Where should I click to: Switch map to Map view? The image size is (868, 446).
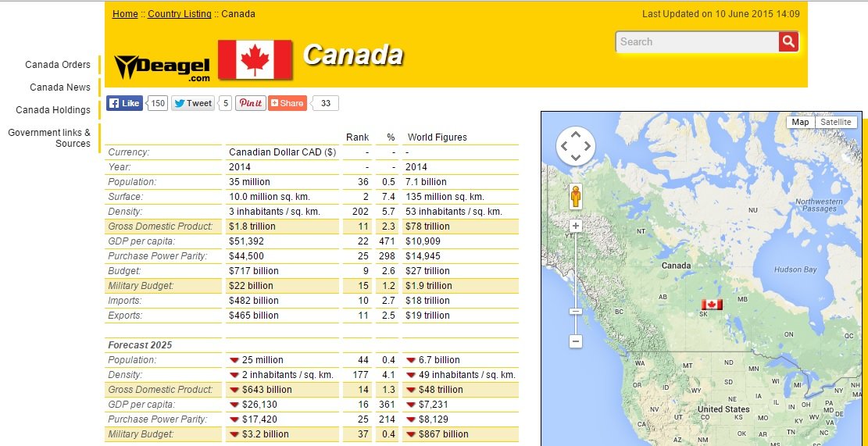click(x=800, y=123)
